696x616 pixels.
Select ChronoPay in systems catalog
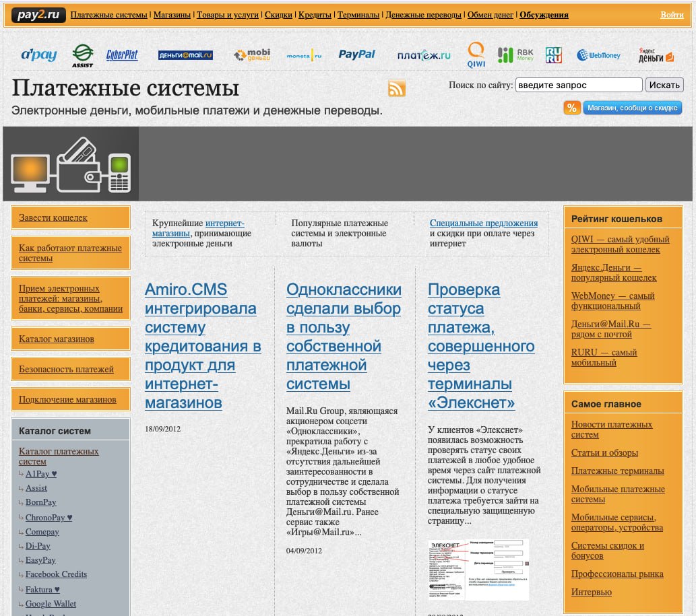pyautogui.click(x=49, y=518)
